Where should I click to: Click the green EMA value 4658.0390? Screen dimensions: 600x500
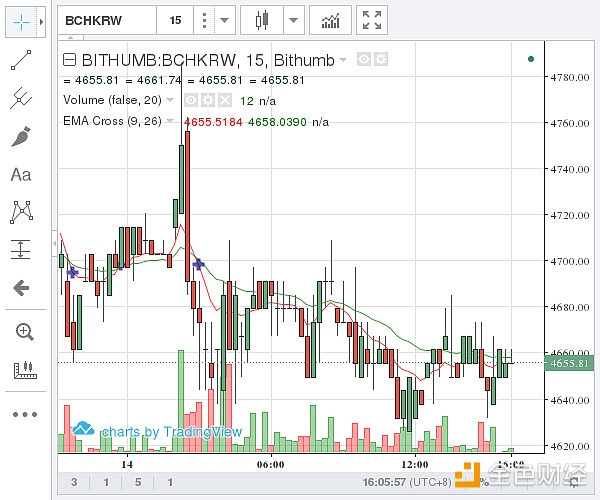(277, 122)
